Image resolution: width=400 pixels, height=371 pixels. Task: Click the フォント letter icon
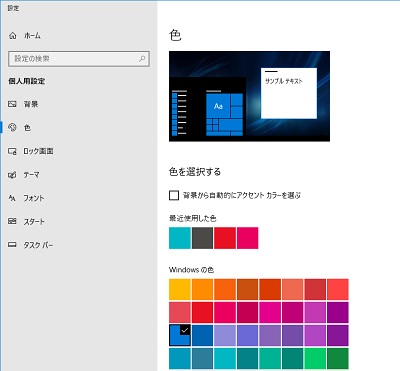click(x=12, y=198)
